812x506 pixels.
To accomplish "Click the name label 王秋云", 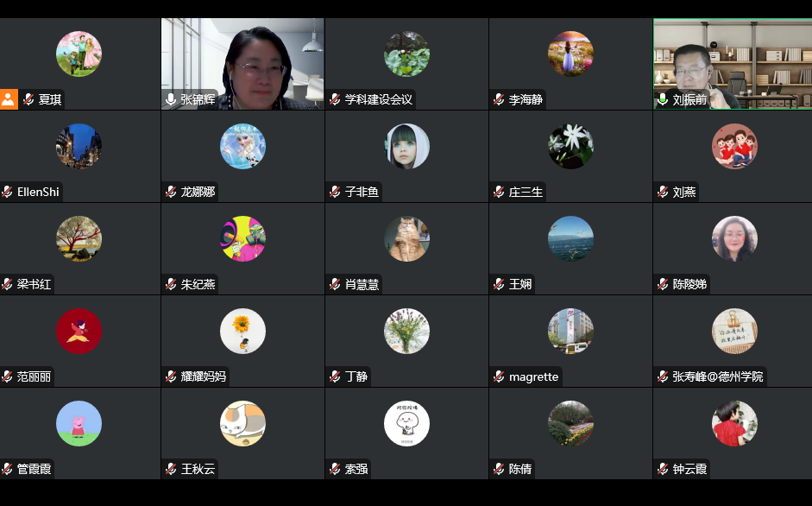I will (x=198, y=469).
